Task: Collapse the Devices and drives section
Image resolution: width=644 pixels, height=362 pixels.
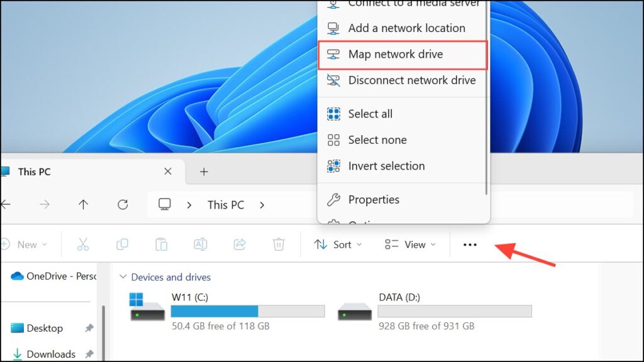Action: click(123, 277)
